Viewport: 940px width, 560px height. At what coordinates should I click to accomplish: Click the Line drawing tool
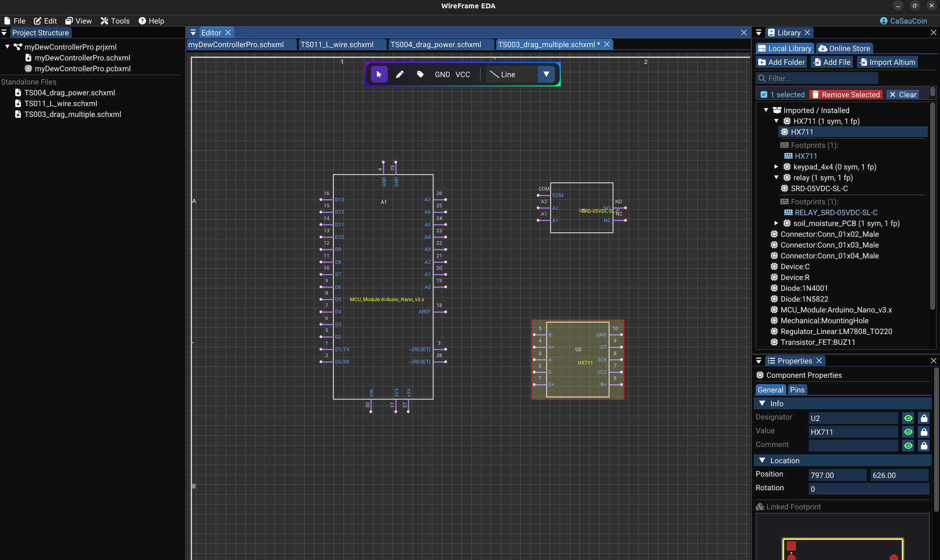tap(512, 74)
